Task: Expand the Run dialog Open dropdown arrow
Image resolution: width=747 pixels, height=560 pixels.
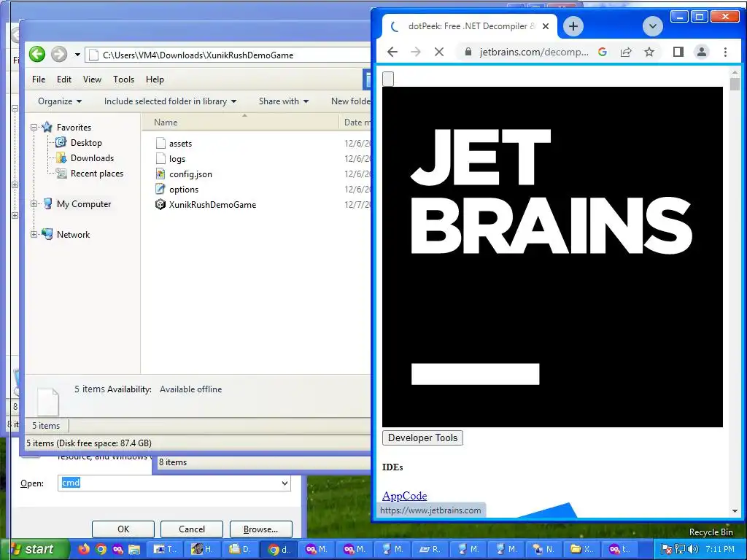Action: tap(285, 483)
